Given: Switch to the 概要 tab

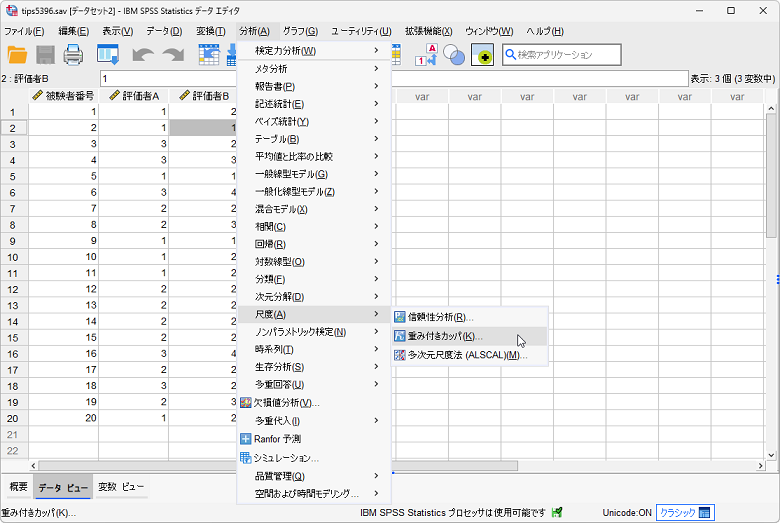Looking at the screenshot, I should point(18,487).
